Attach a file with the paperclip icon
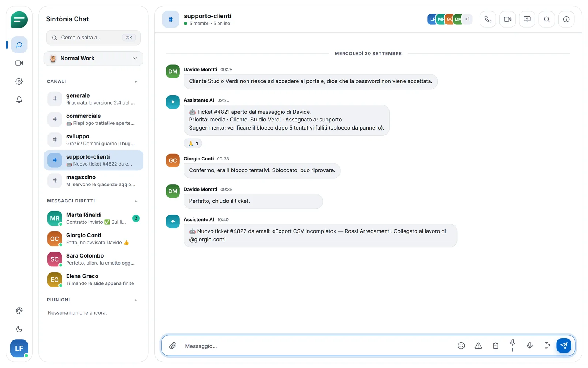Viewport: 588px width, 368px height. pyautogui.click(x=173, y=346)
